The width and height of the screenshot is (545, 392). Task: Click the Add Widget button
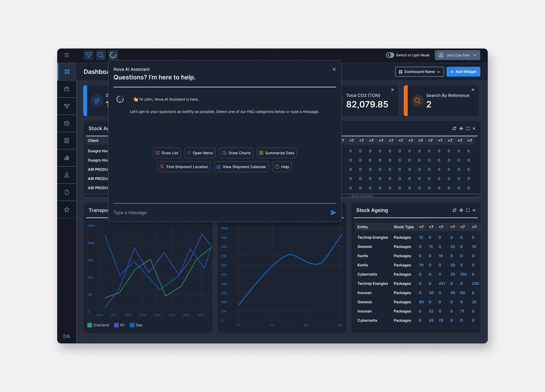pyautogui.click(x=463, y=72)
